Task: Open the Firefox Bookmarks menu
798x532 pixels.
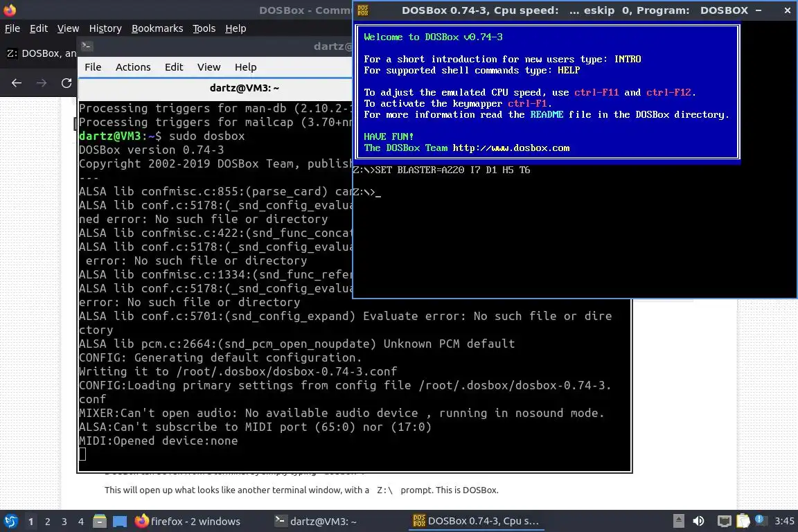Action: coord(157,28)
